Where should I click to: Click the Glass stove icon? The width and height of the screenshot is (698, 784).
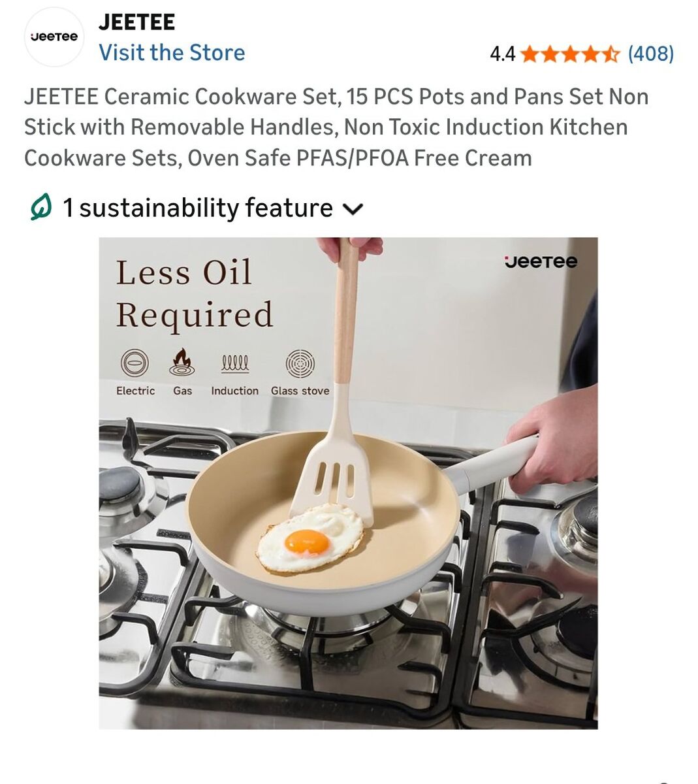coord(300,363)
